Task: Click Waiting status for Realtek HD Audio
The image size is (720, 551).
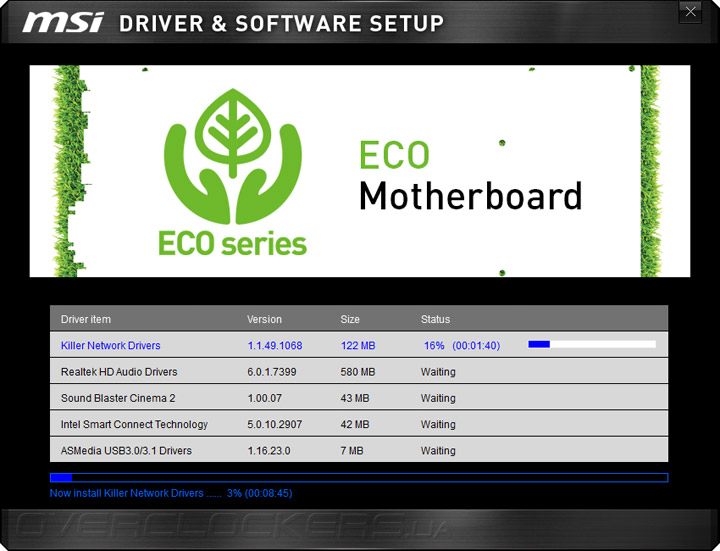Action: click(x=438, y=371)
